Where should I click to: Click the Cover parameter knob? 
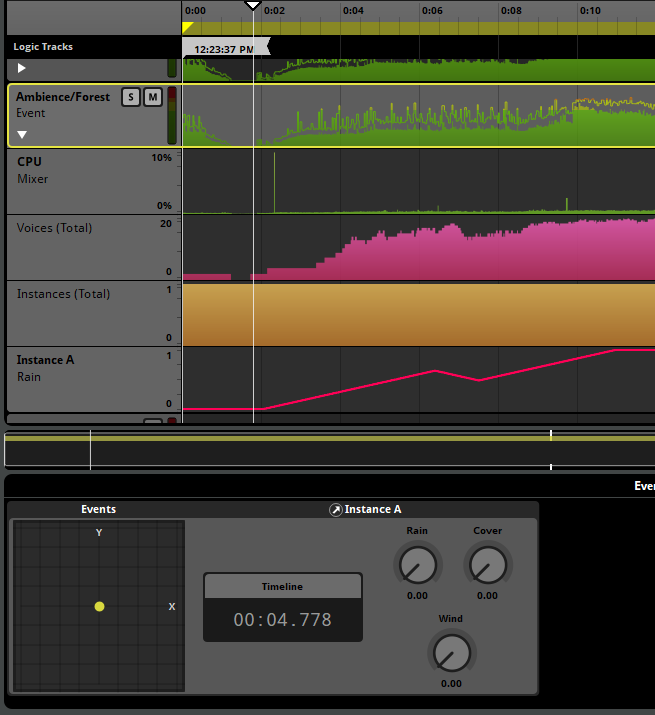[487, 566]
